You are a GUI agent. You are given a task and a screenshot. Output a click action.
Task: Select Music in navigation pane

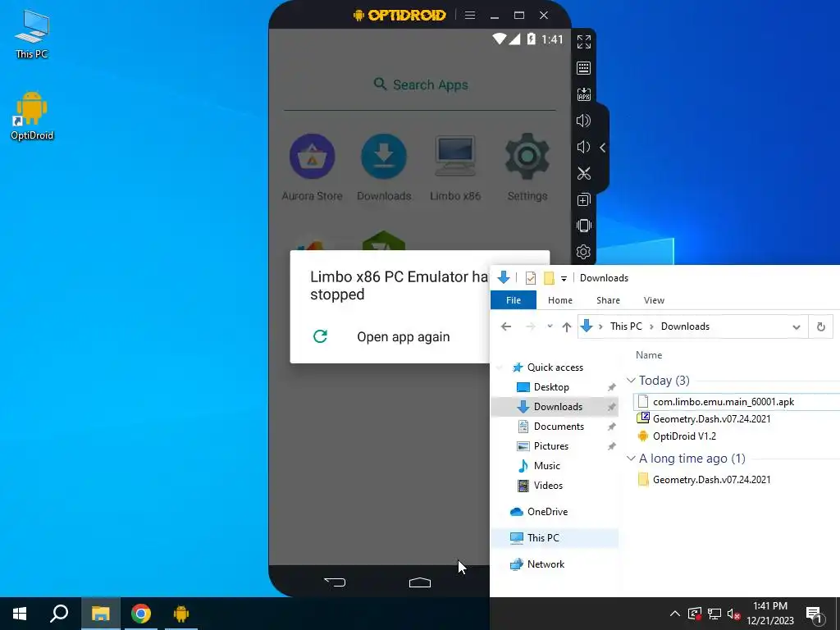(546, 466)
